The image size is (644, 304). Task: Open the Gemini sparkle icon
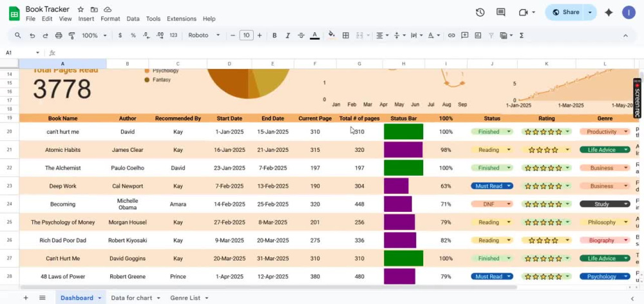coord(609,12)
